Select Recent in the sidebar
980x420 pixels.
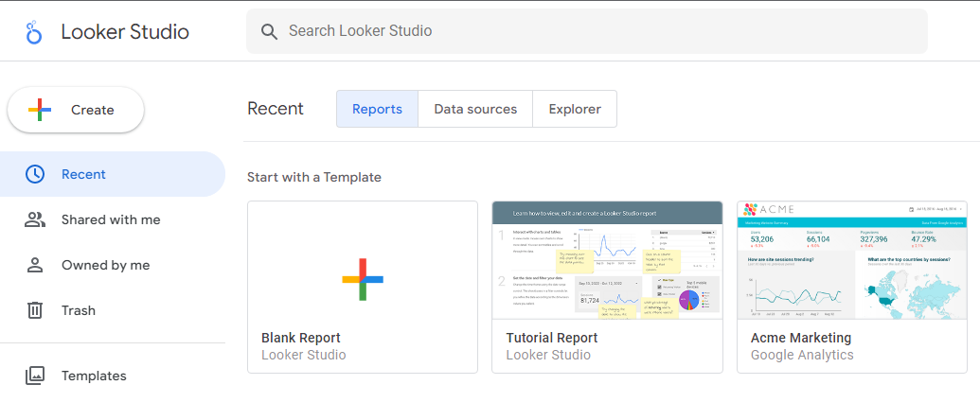click(113, 174)
